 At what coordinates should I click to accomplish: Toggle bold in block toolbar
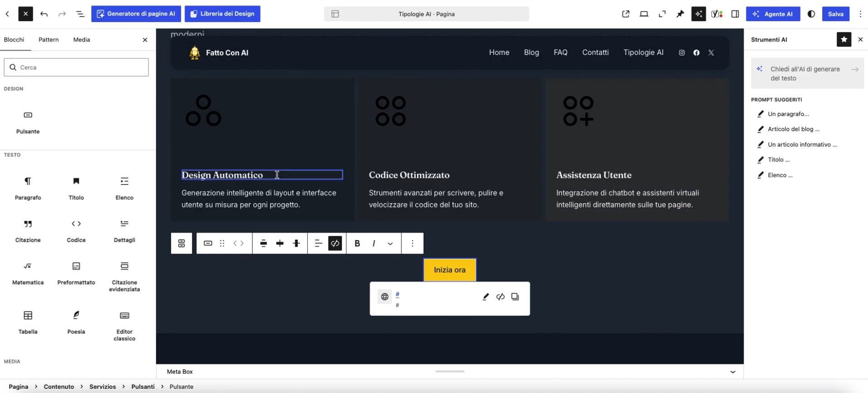(x=357, y=244)
